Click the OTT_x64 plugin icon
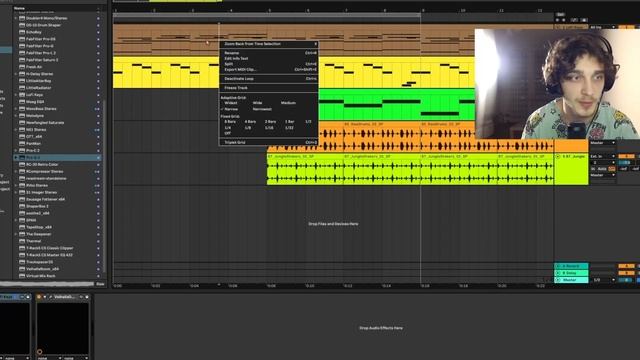The width and height of the screenshot is (640, 360). [x=22, y=136]
